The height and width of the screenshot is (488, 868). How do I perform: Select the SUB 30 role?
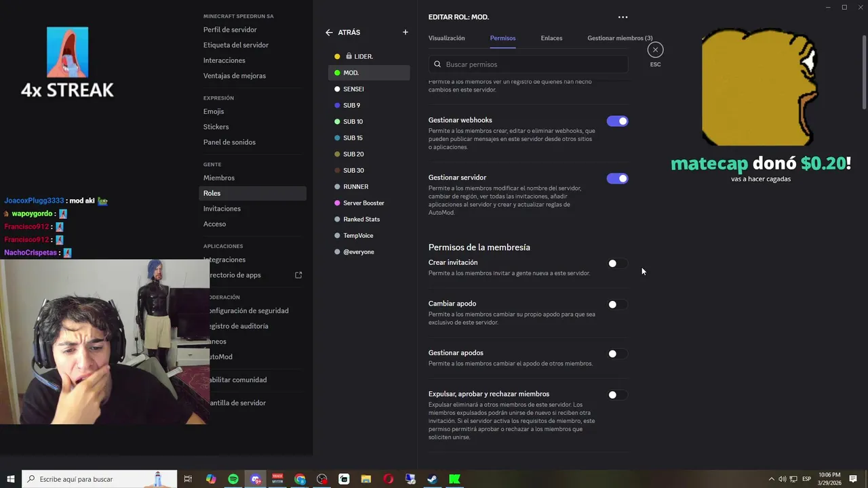point(369,170)
